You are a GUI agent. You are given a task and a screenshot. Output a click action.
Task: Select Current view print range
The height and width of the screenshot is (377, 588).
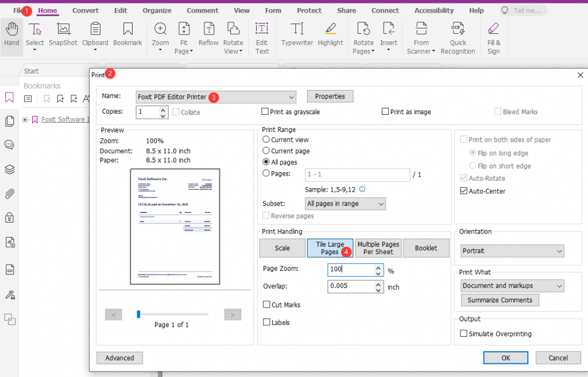click(x=266, y=139)
